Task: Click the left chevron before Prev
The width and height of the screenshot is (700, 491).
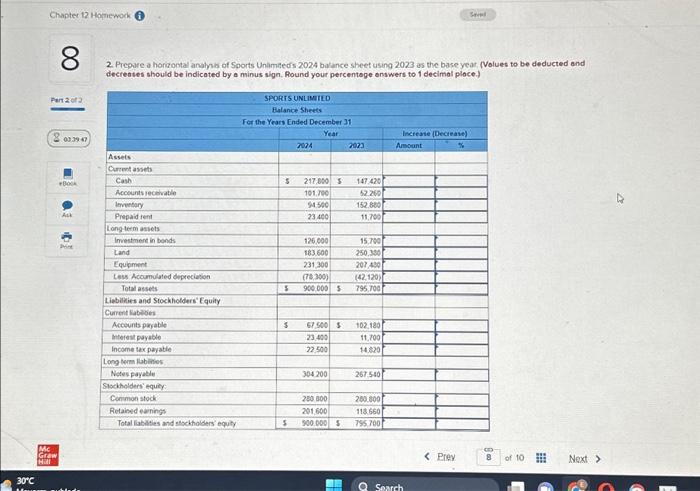Action: coord(427,457)
